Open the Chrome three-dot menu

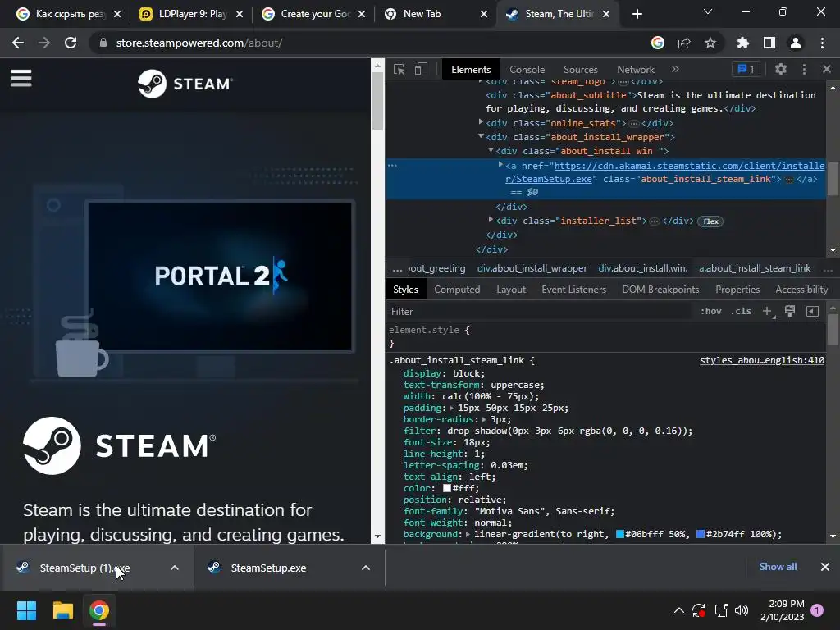click(x=822, y=43)
